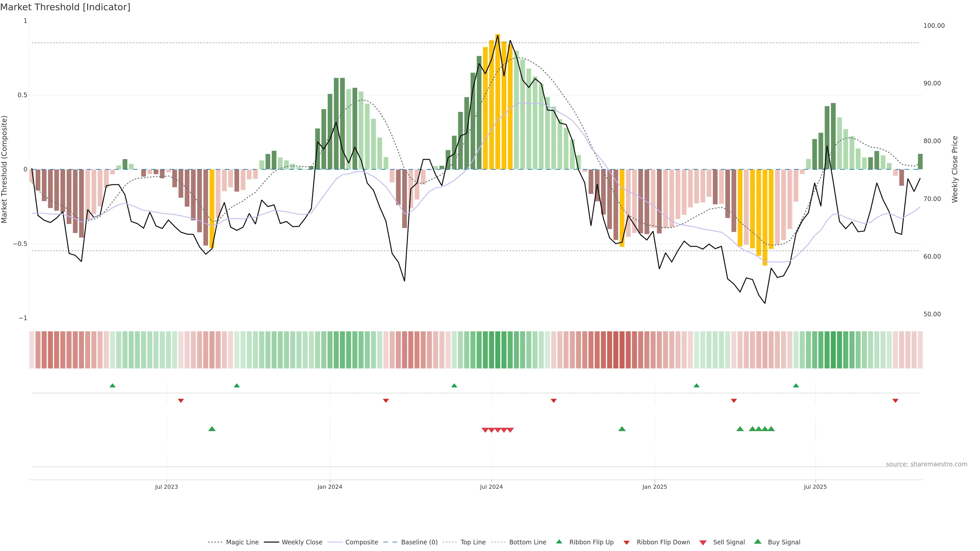This screenshot has height=551, width=980.
Task: Click the buy signal marker near Dec 2024
Action: (x=622, y=429)
